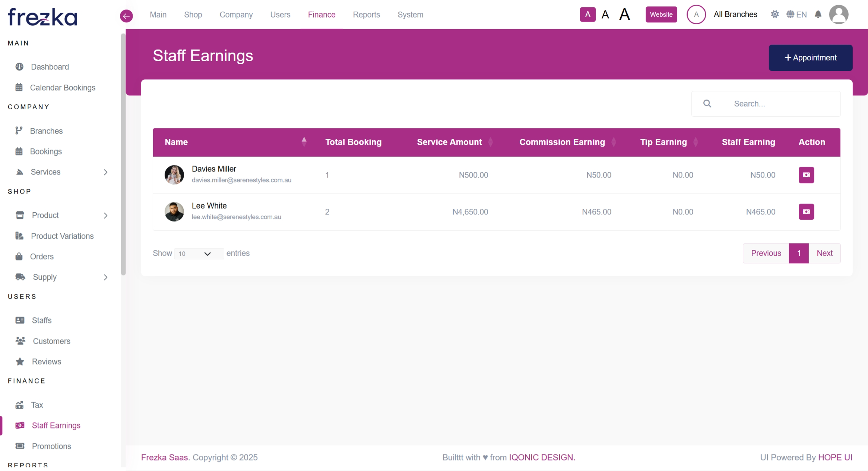Click the notification bell icon
868x471 pixels.
point(818,15)
